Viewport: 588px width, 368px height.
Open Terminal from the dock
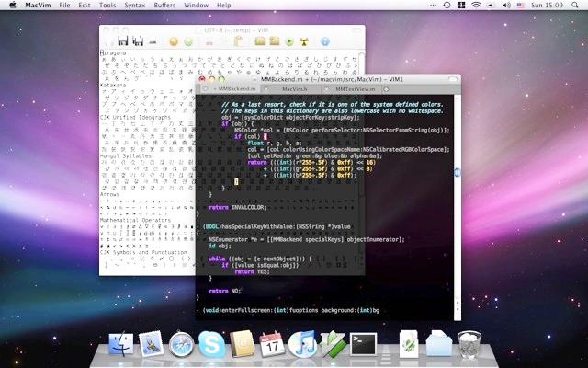(363, 344)
